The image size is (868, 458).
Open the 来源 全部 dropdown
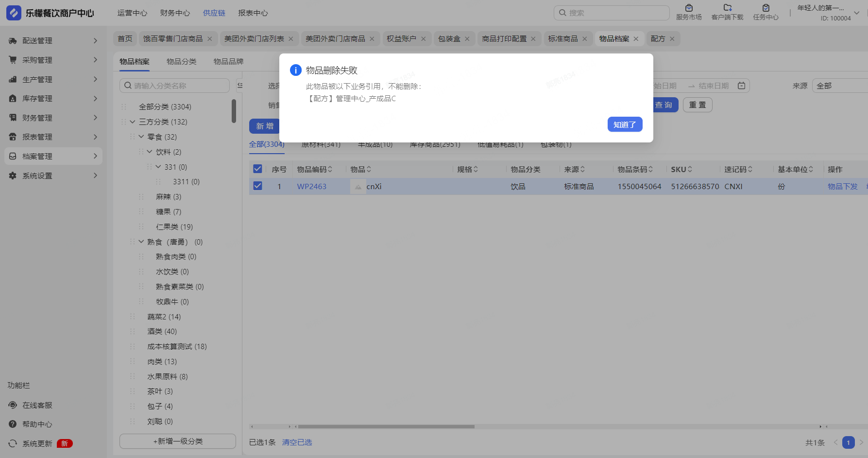coord(840,86)
